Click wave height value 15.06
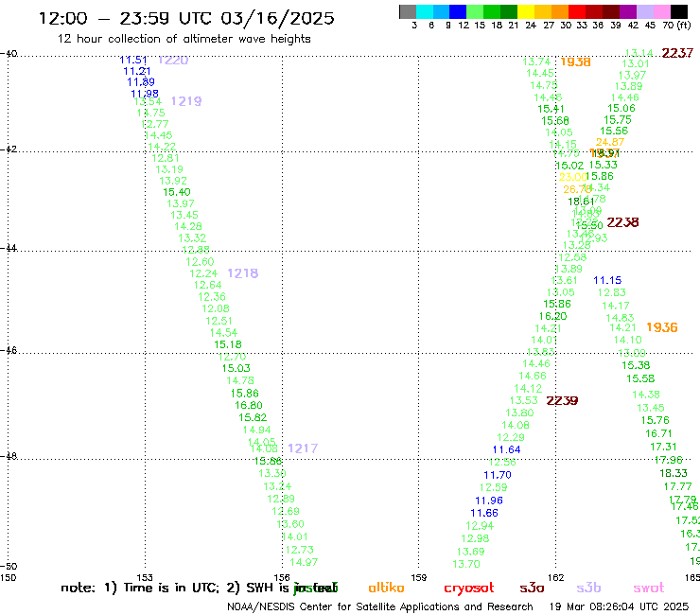This screenshot has height=615, width=700. pyautogui.click(x=621, y=108)
